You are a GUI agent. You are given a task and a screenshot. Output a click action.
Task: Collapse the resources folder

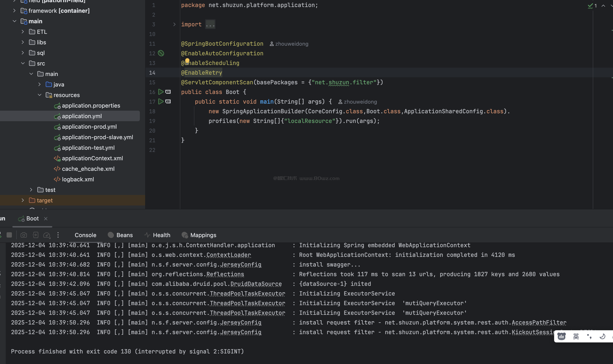39,95
